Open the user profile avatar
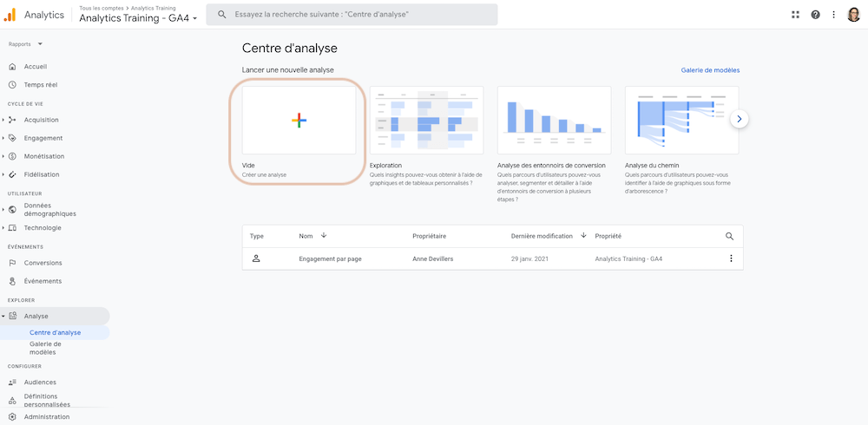 [x=853, y=15]
